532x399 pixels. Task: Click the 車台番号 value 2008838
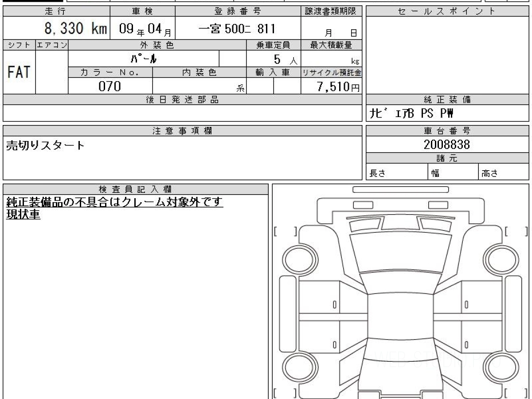[x=446, y=145]
